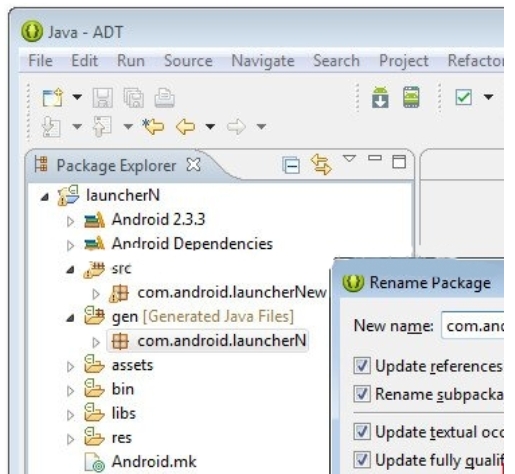Expand the res folder

click(x=70, y=439)
